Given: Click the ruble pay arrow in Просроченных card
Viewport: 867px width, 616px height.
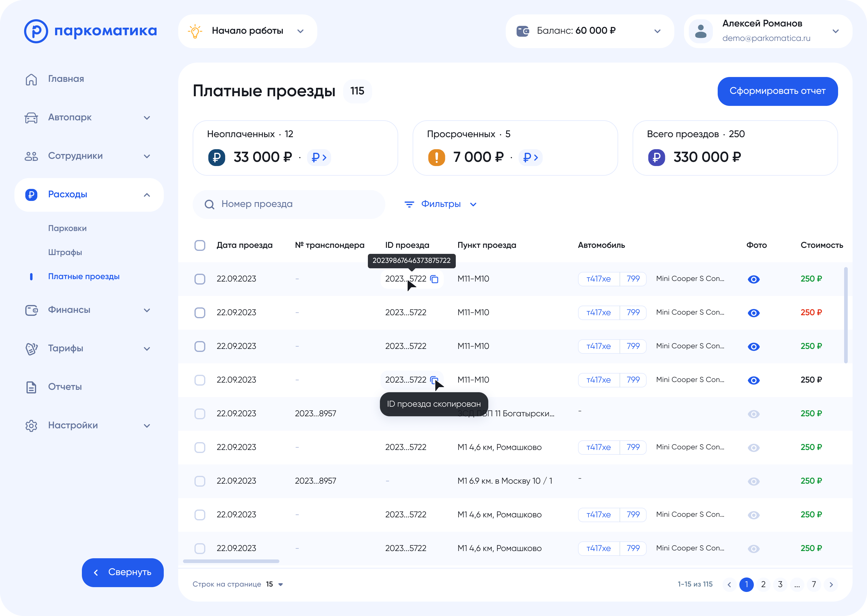Looking at the screenshot, I should click(x=530, y=157).
